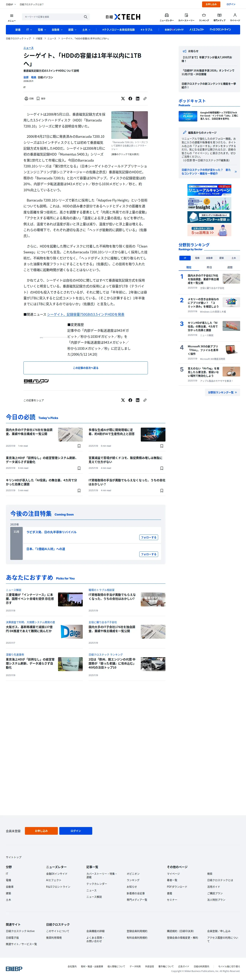Click author link 染原 睦美
This screenshot has width=246, height=980.
(x=30, y=77)
